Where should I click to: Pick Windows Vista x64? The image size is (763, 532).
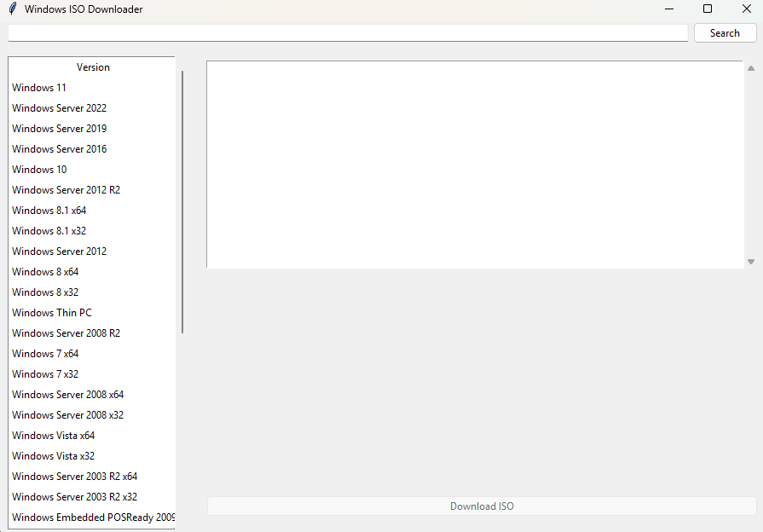pos(91,435)
